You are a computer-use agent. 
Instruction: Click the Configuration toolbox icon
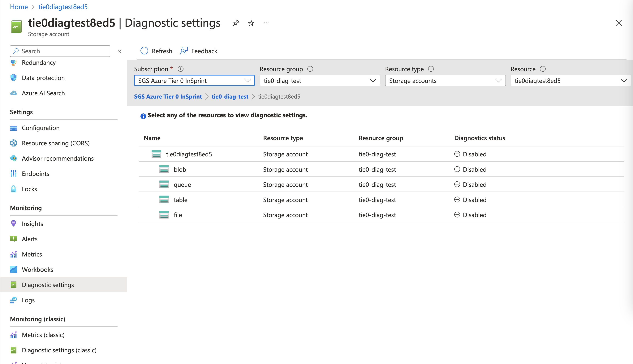click(x=14, y=128)
